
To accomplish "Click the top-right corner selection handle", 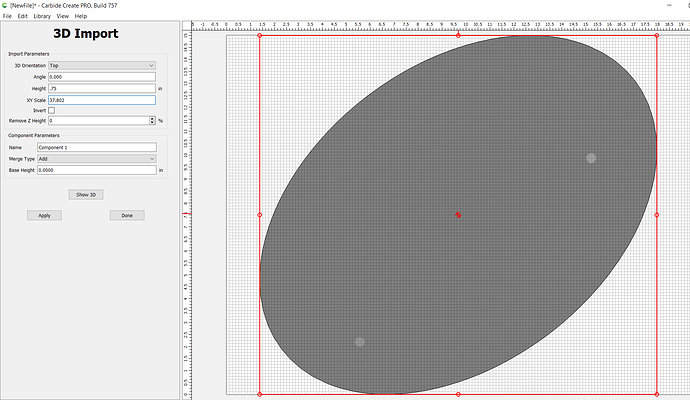I will pyautogui.click(x=657, y=35).
